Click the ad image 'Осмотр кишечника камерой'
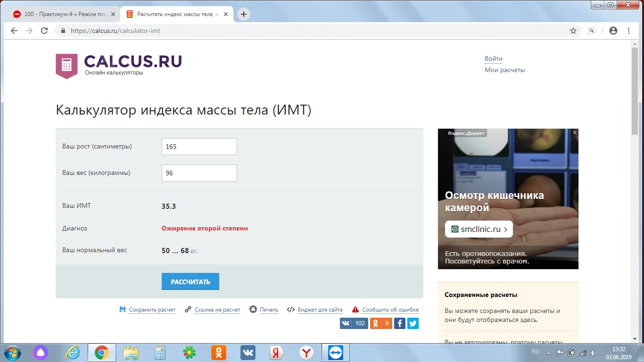This screenshot has height=362, width=644. click(508, 199)
